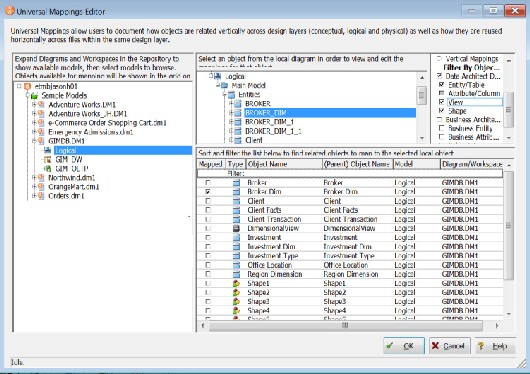Click the BROKER_DIM_1 entity icon
The image size is (530, 374).
click(x=238, y=122)
